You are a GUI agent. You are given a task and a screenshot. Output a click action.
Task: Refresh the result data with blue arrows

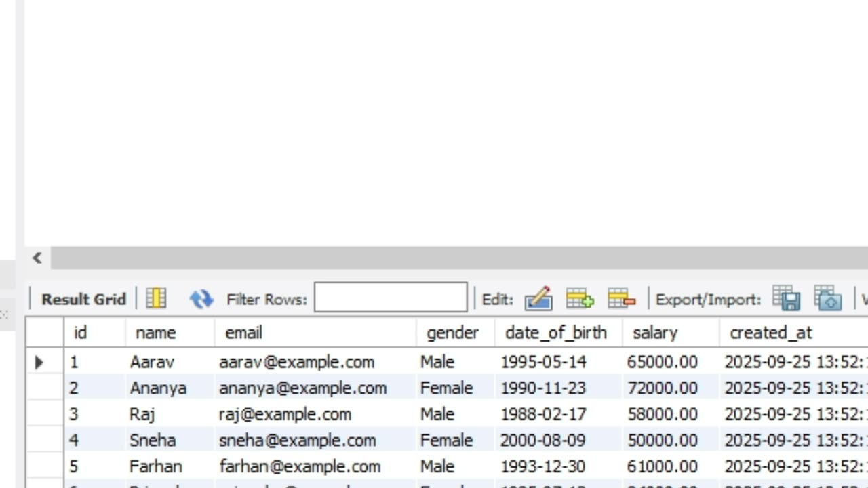point(201,299)
